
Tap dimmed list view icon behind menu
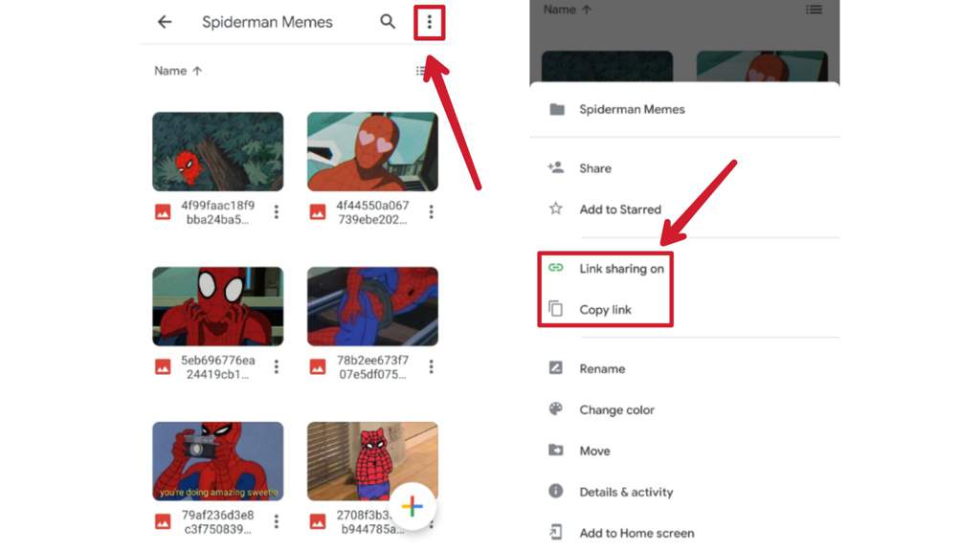[813, 10]
